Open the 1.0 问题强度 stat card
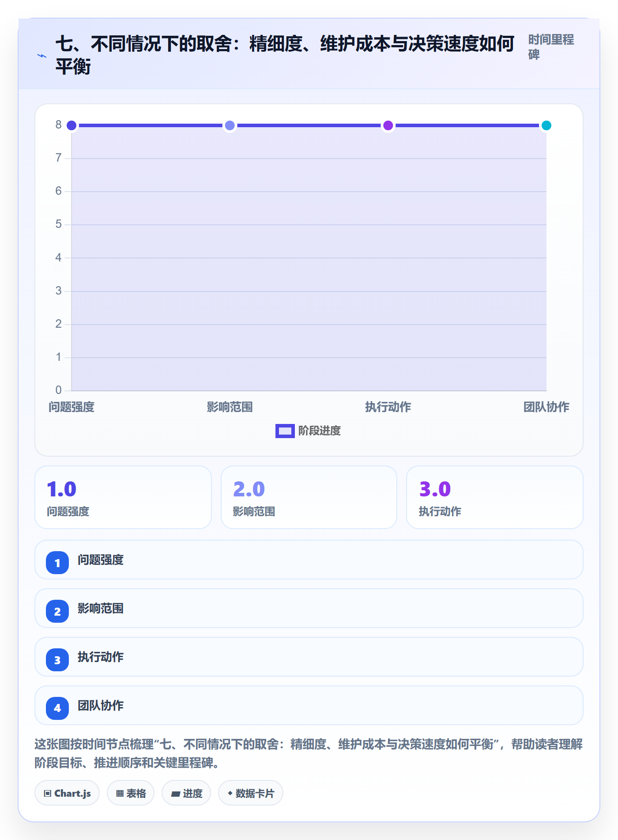Viewport: 618px width, 840px height. pyautogui.click(x=123, y=497)
